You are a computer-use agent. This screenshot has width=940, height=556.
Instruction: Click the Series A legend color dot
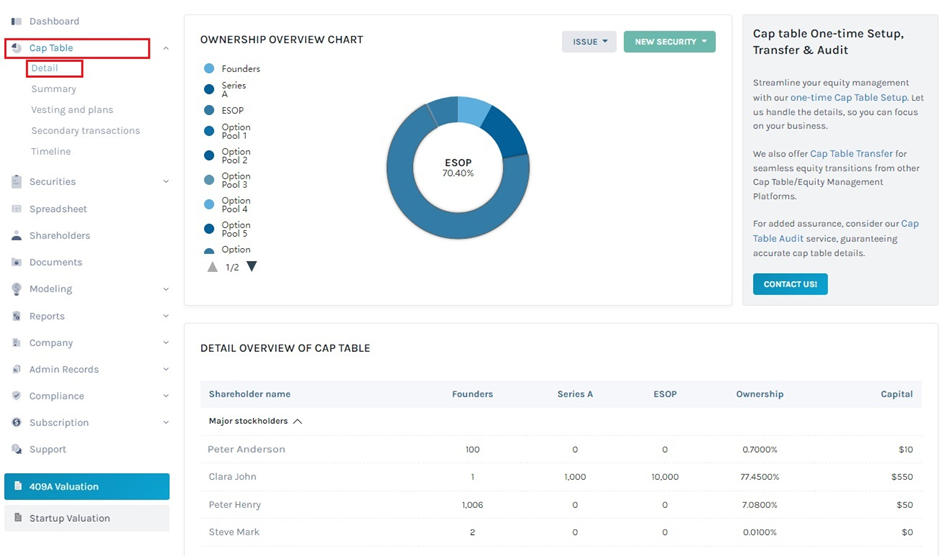pos(209,89)
